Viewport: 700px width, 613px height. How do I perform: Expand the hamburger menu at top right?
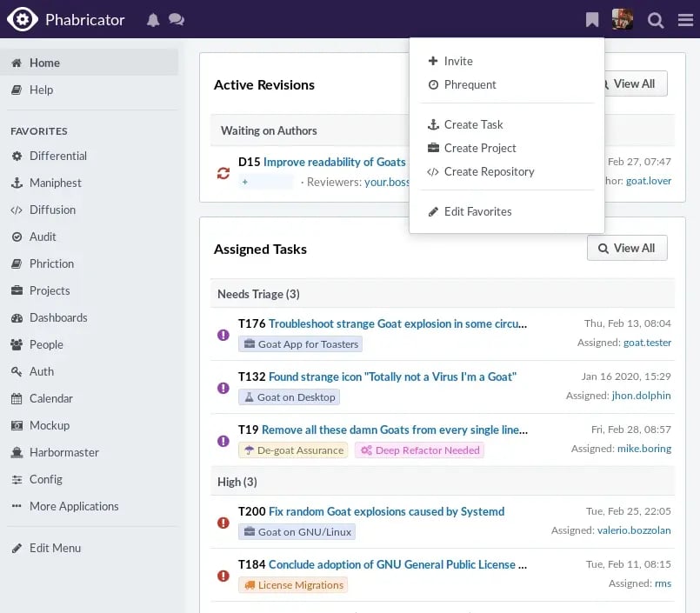click(685, 19)
